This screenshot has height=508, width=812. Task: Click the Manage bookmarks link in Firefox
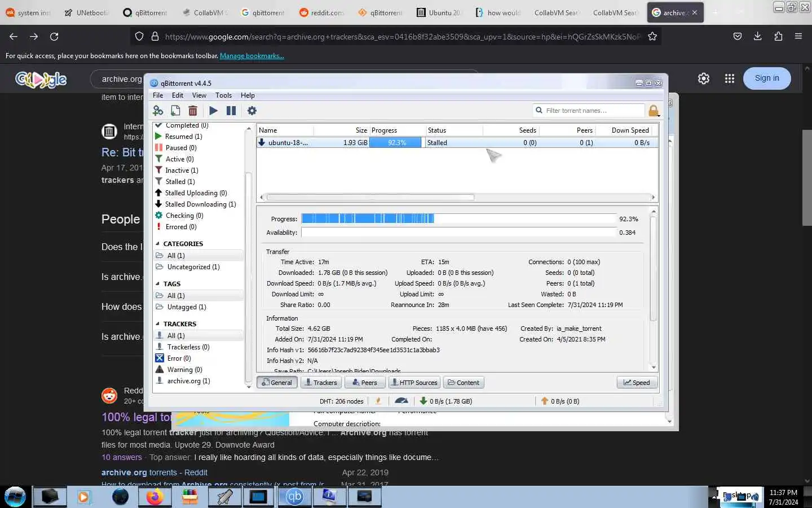tap(251, 56)
